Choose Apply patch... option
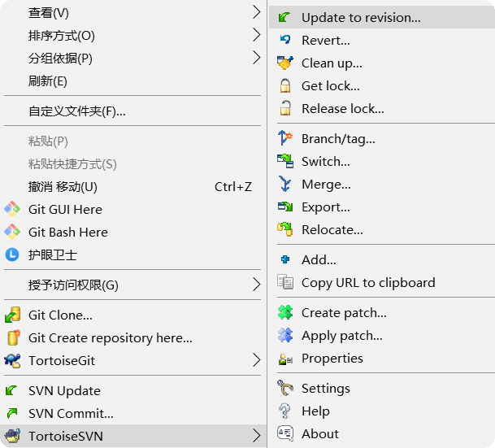The width and height of the screenshot is (495, 448). coord(341,335)
